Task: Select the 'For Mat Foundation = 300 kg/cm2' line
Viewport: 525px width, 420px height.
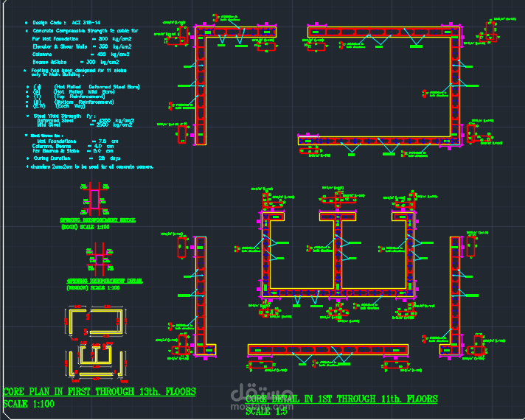Action: pyautogui.click(x=82, y=39)
